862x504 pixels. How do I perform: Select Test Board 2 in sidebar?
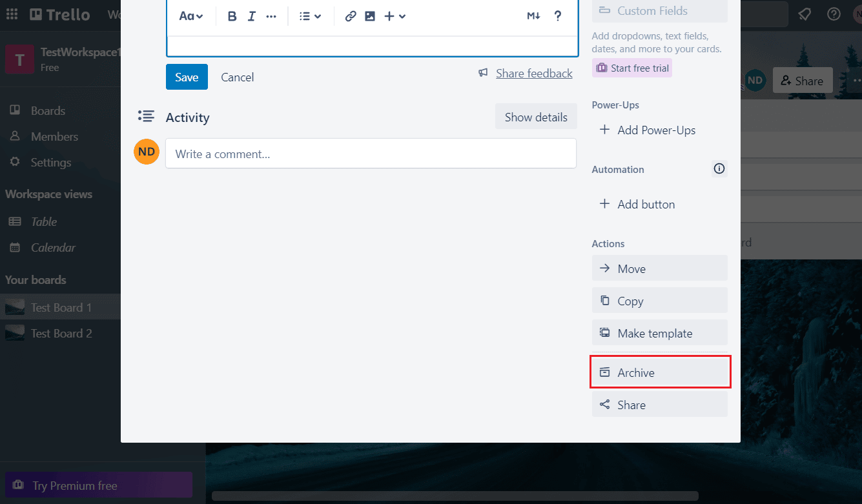click(61, 333)
